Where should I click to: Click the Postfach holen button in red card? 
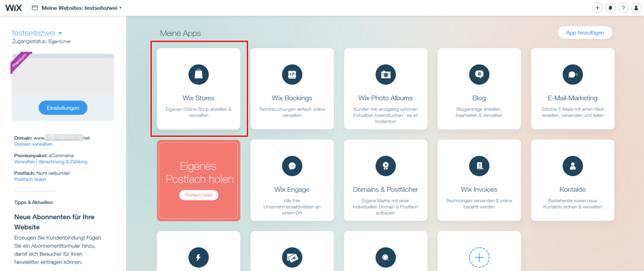click(x=199, y=195)
